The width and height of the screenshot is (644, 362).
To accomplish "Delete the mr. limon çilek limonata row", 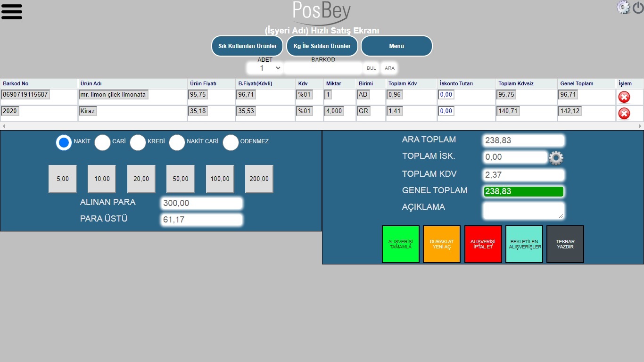I will tap(624, 97).
